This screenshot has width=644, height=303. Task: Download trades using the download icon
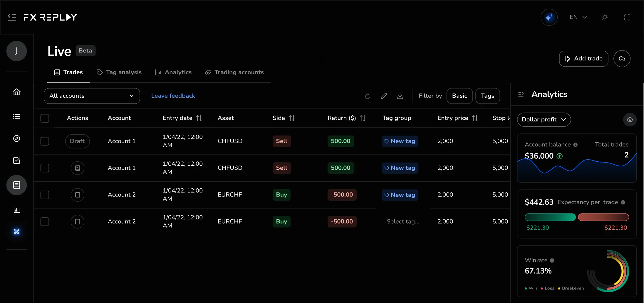click(x=400, y=96)
